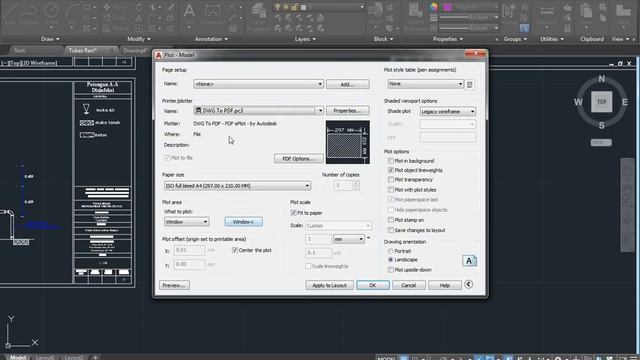The height and width of the screenshot is (360, 640).
Task: Expand the Draw panel in the ribbon
Action: pos(50,39)
